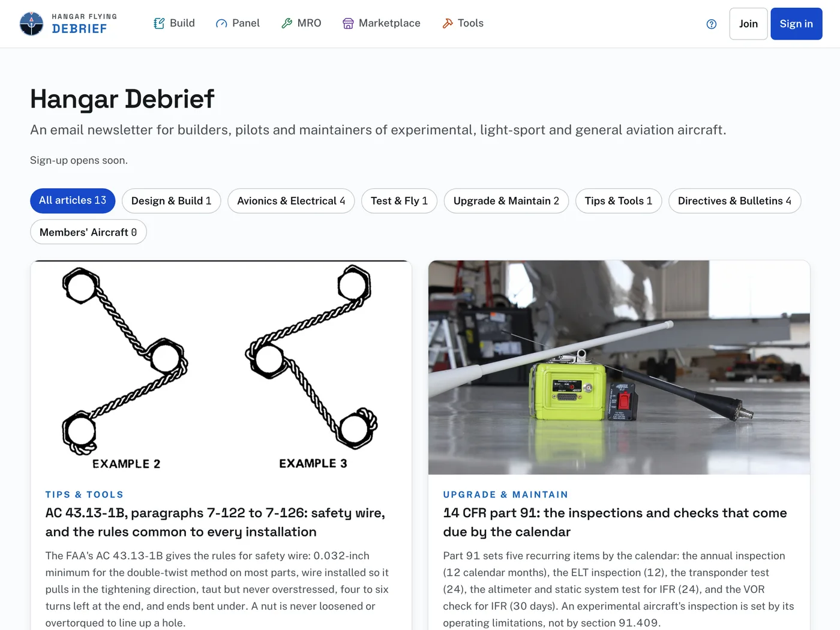This screenshot has height=630, width=840.
Task: Click the Part 91 article summary text
Action: click(x=619, y=589)
